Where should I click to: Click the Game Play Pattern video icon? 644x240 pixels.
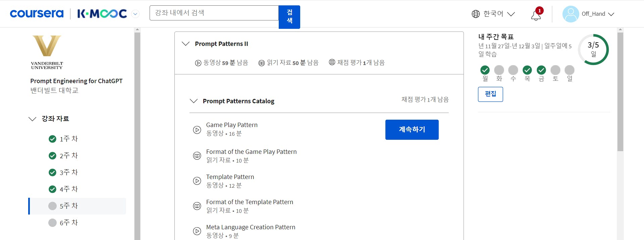click(197, 129)
